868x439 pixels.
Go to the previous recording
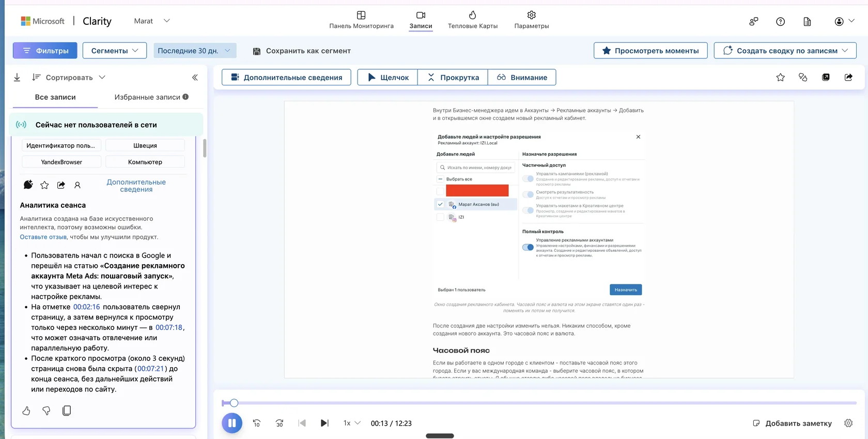[x=302, y=423]
